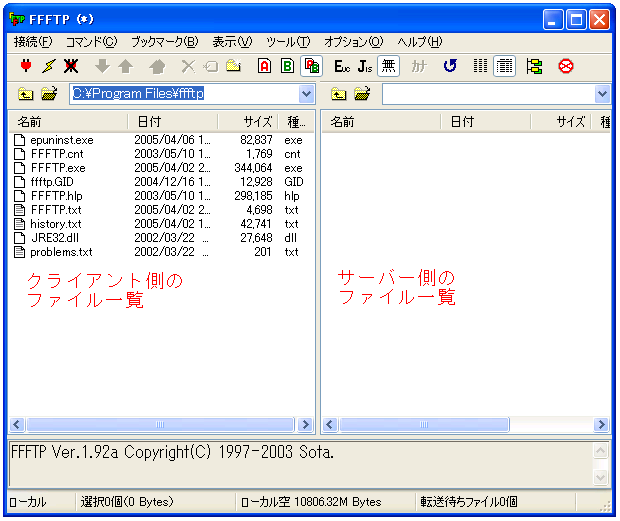
Task: Expand the server path dropdown
Action: [x=602, y=94]
